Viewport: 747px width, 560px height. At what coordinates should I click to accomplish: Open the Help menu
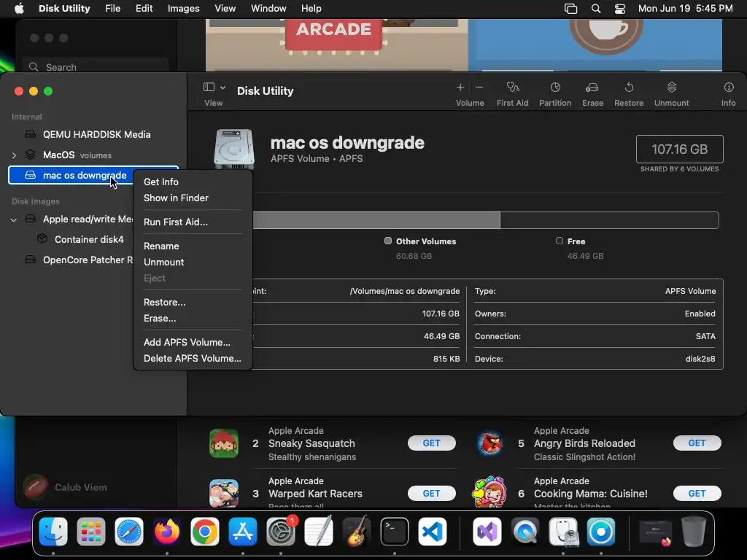(311, 9)
